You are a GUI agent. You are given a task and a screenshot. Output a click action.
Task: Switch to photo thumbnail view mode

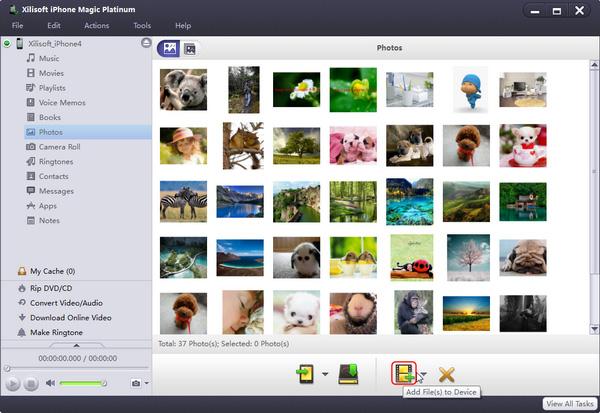(169, 48)
